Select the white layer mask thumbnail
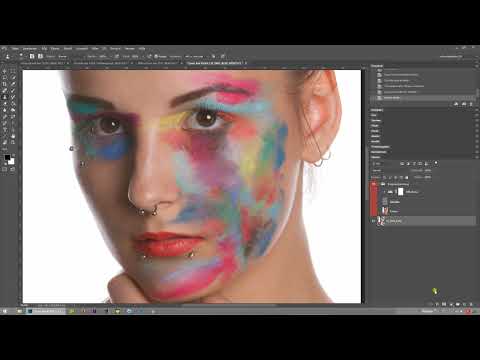The image size is (480, 360). (401, 192)
